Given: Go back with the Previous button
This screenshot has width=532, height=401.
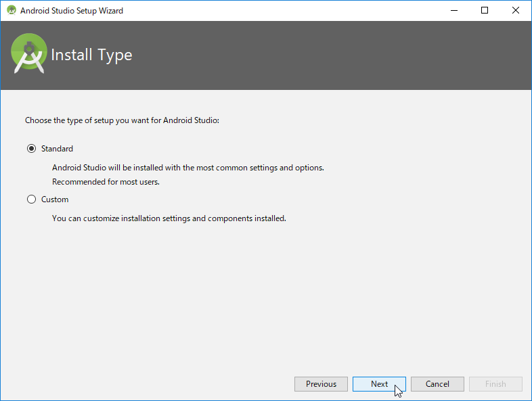Looking at the screenshot, I should click(x=321, y=384).
